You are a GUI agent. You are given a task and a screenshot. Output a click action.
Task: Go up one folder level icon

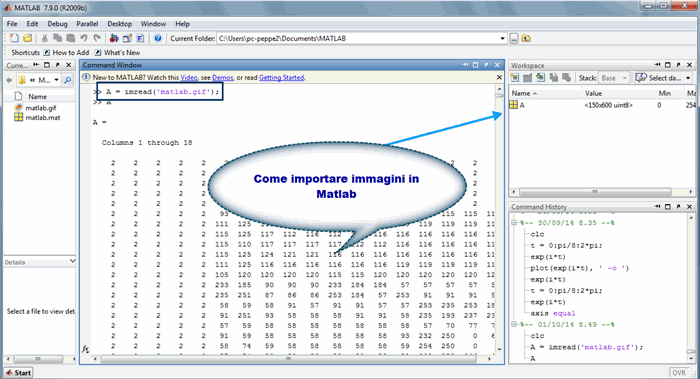tap(526, 38)
